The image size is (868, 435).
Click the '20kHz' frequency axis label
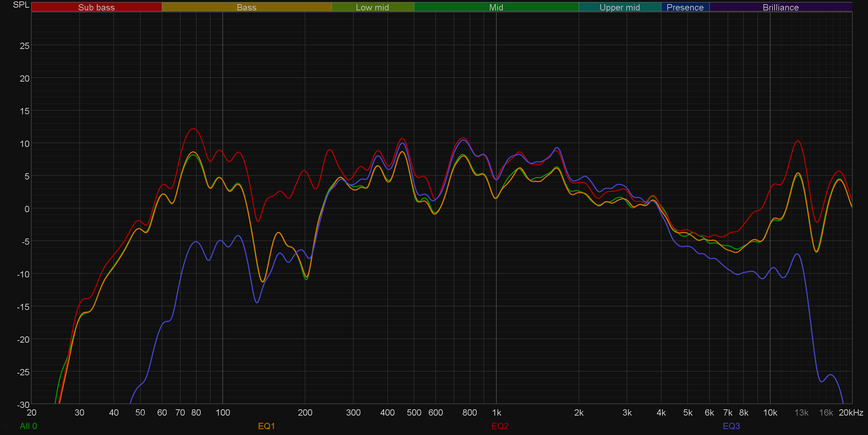[x=851, y=413]
